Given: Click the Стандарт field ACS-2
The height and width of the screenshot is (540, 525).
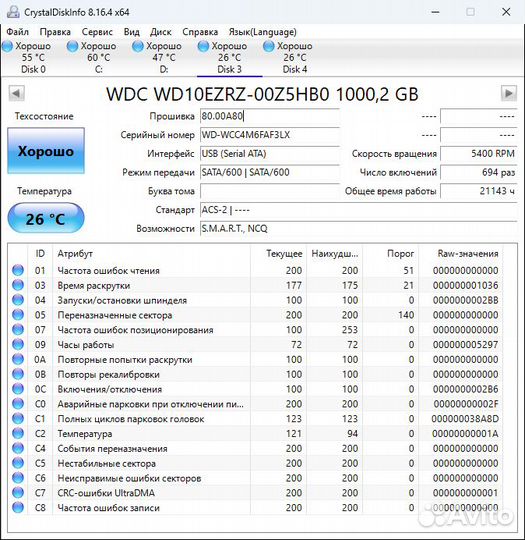Looking at the screenshot, I should tap(359, 210).
